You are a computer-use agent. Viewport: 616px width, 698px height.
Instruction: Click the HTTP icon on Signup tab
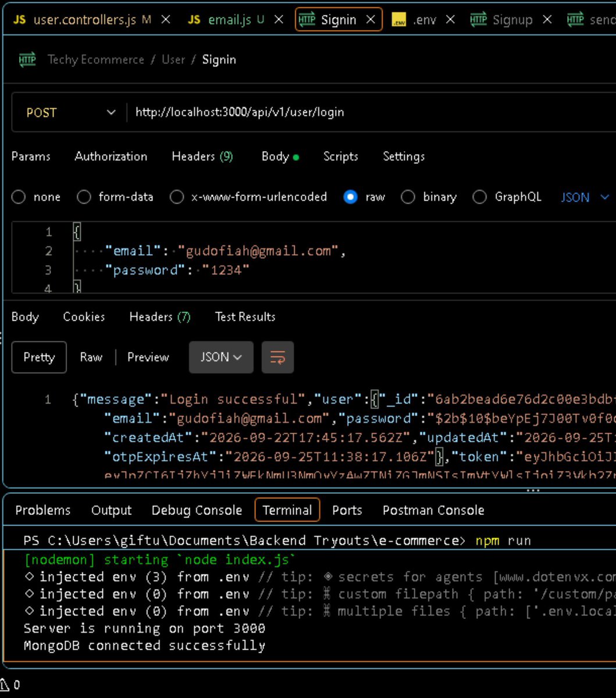tap(478, 20)
